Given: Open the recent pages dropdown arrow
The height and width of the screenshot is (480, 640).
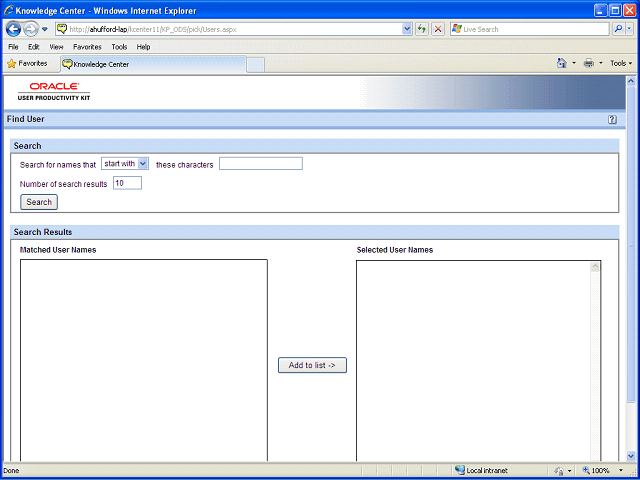Looking at the screenshot, I should (45, 29).
